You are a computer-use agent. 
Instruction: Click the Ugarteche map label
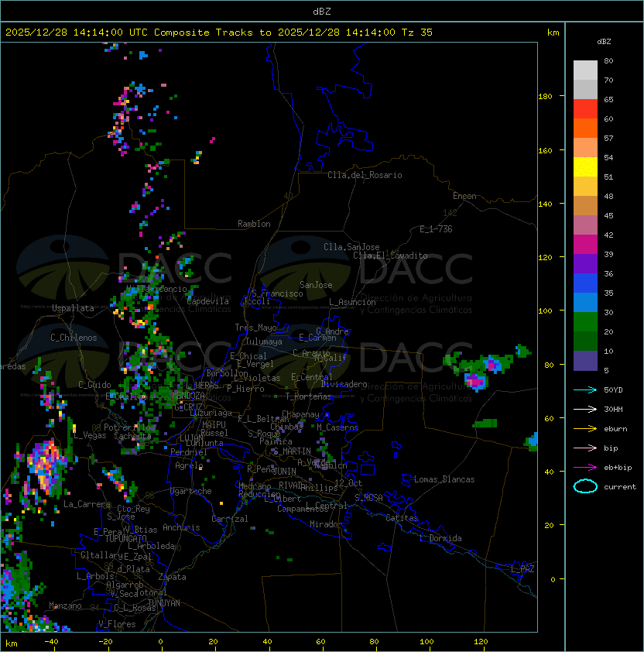191,492
